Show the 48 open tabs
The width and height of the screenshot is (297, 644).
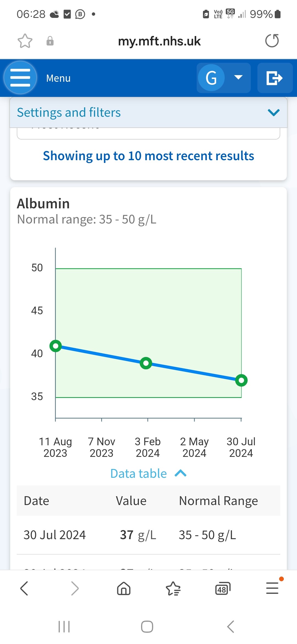pos(222,588)
